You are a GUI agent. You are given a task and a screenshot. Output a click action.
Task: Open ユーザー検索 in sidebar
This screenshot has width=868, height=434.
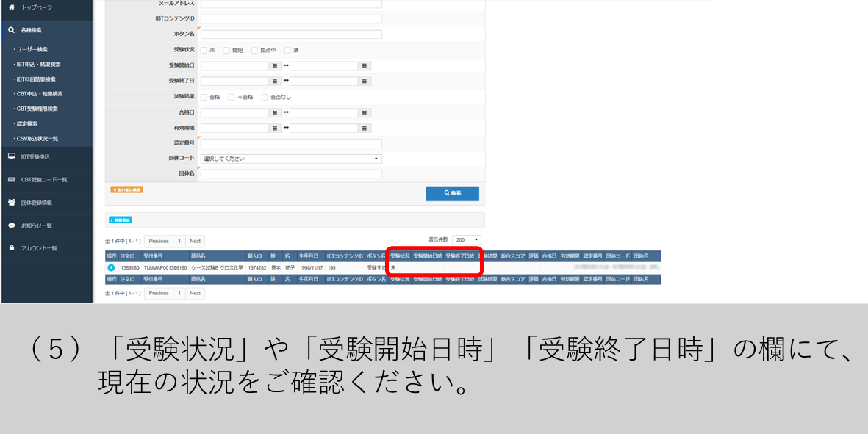pyautogui.click(x=32, y=50)
